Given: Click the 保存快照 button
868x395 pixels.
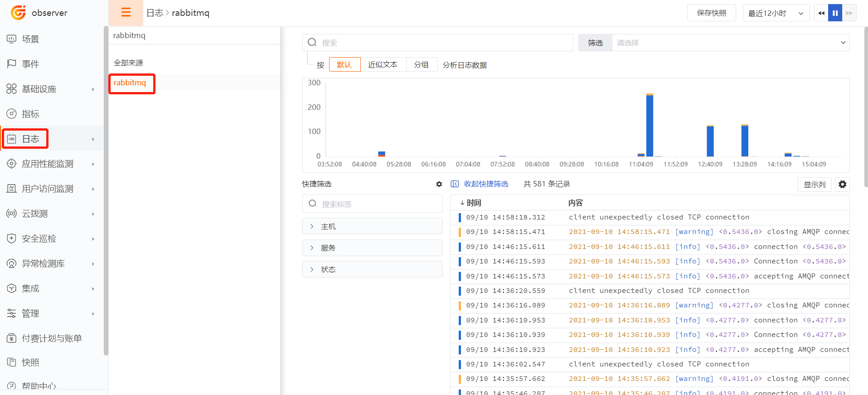Looking at the screenshot, I should tap(711, 13).
